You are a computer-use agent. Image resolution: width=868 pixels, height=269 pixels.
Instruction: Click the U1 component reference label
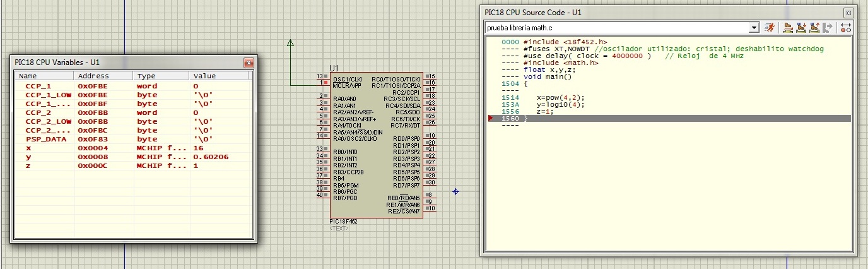pos(334,68)
